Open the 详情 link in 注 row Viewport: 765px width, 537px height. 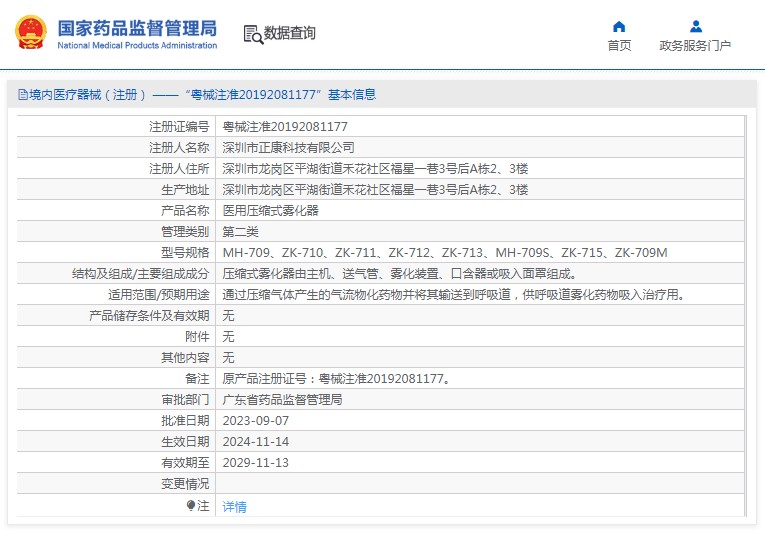tap(235, 507)
